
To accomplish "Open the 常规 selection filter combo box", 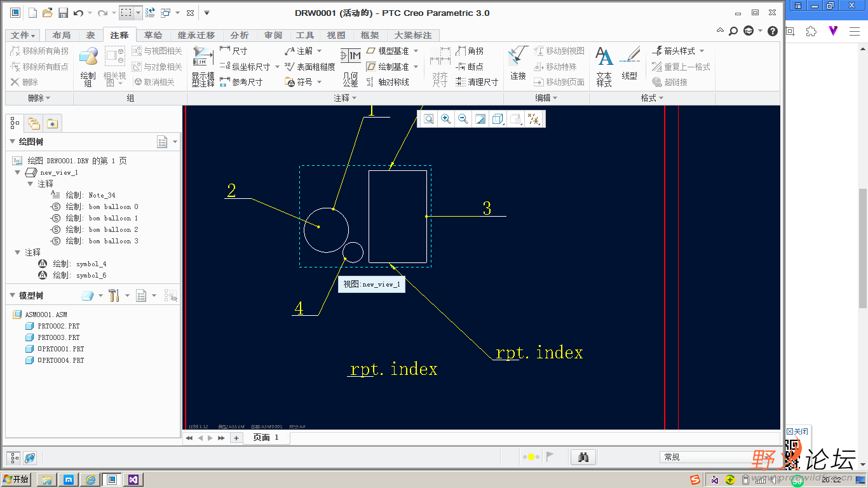I will (717, 457).
